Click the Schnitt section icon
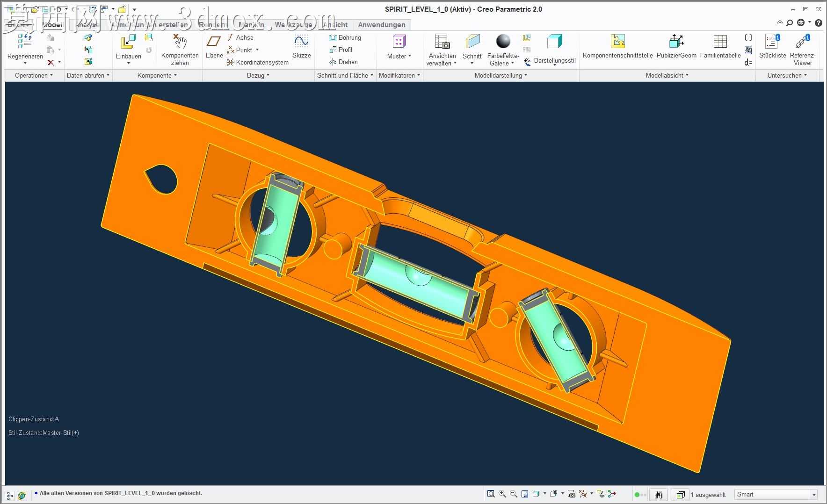 [x=472, y=42]
